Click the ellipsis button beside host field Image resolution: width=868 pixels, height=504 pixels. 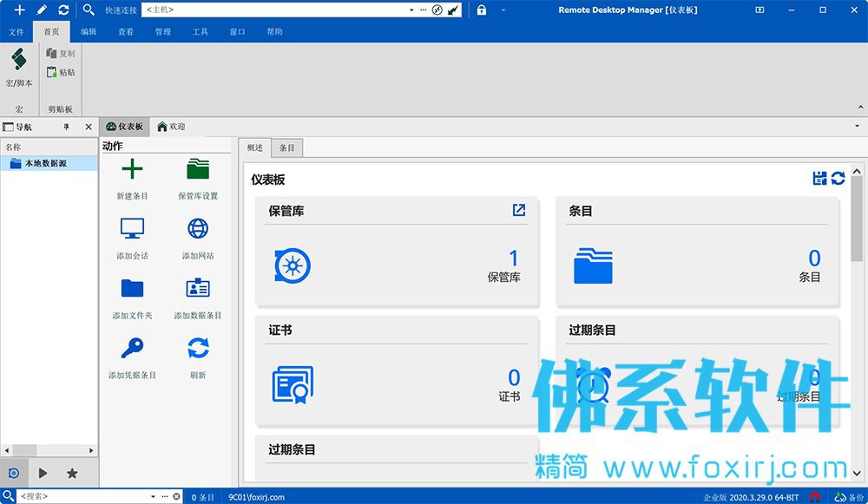click(423, 10)
